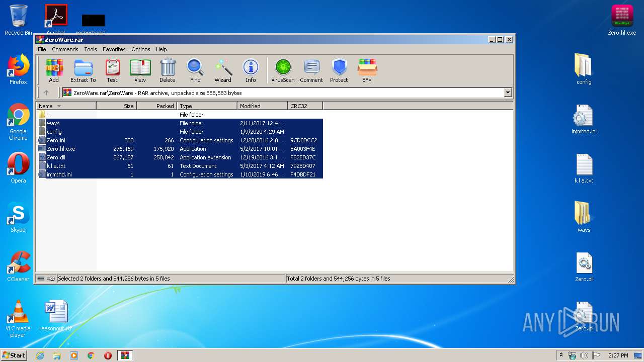Select the config folder row in archive
This screenshot has height=362, width=644.
click(180, 132)
